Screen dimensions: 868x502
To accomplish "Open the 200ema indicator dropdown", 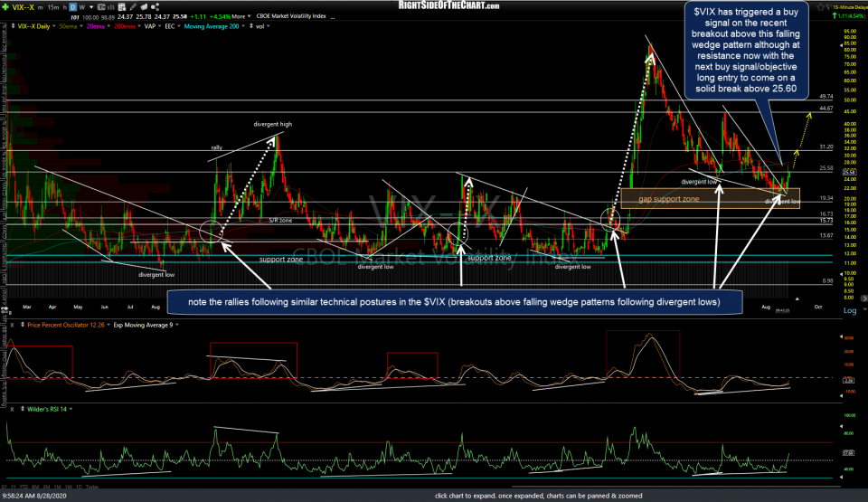I will click(138, 26).
